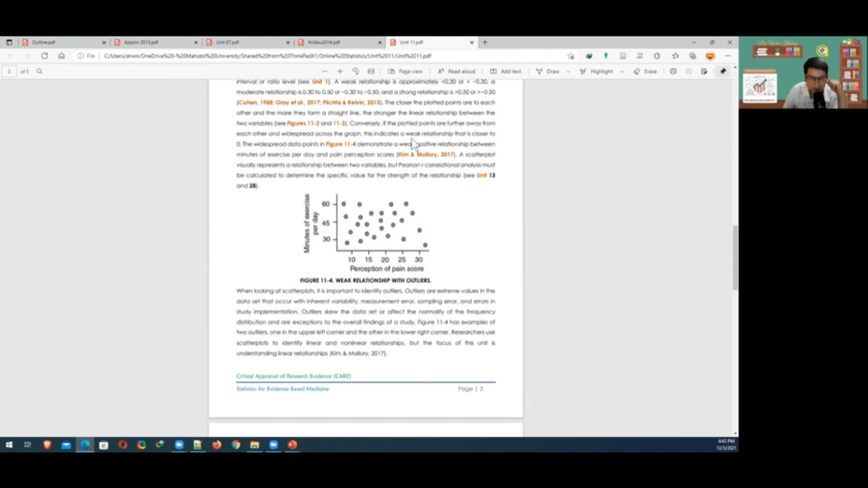This screenshot has width=868, height=488.
Task: Zoom in on the PDF
Action: coord(340,71)
